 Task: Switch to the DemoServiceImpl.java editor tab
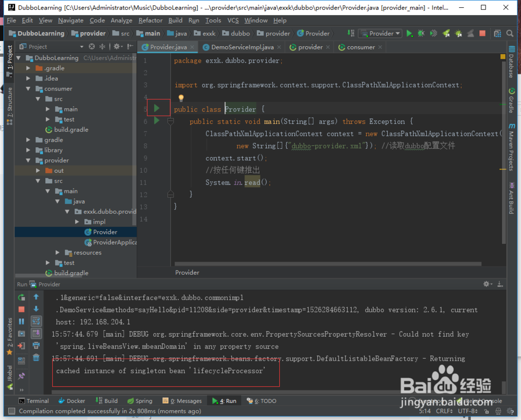[241, 46]
